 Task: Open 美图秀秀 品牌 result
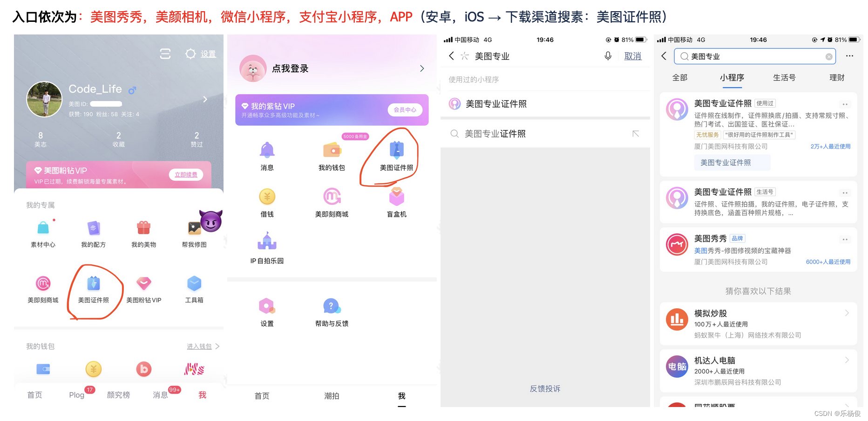click(x=759, y=249)
